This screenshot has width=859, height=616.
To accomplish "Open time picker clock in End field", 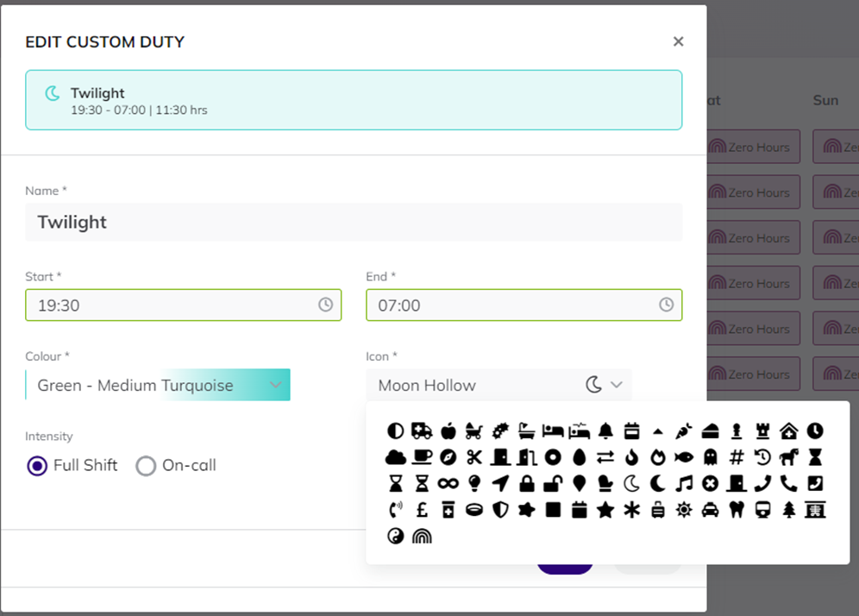I will point(666,305).
